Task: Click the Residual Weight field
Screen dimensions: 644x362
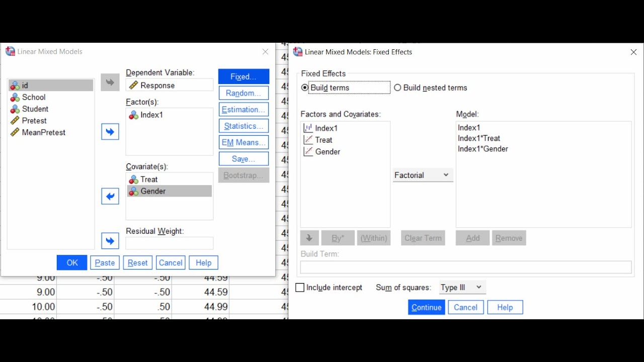Action: pos(170,243)
